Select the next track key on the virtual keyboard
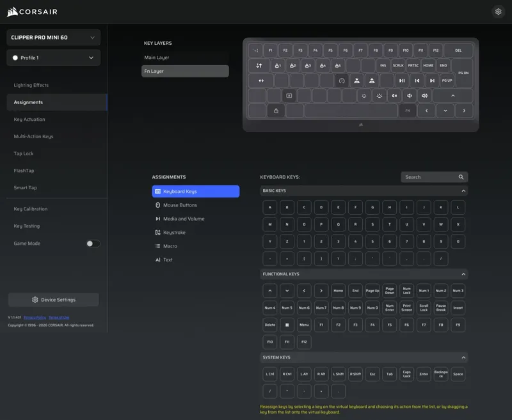The height and width of the screenshot is (420, 512). click(432, 81)
